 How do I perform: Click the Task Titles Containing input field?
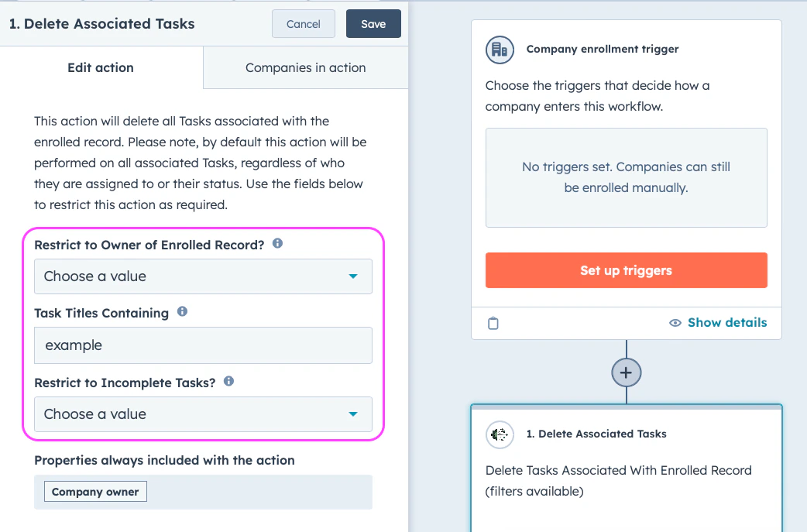tap(203, 345)
